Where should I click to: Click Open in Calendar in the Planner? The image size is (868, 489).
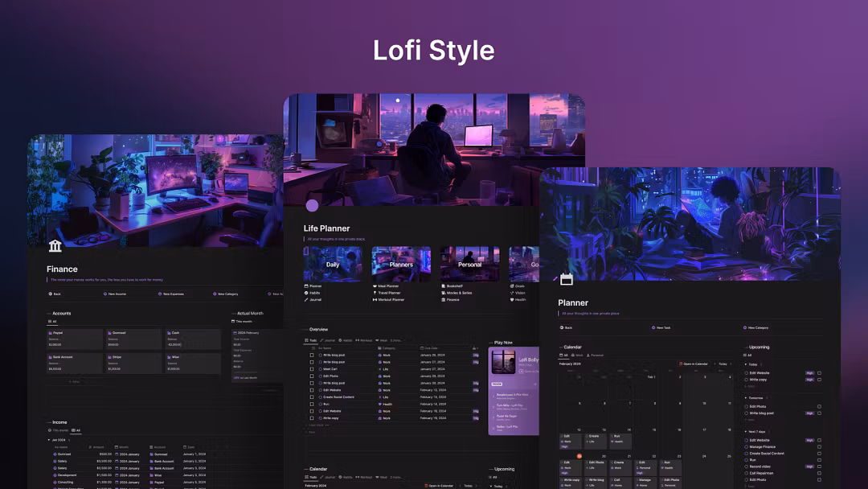(696, 364)
